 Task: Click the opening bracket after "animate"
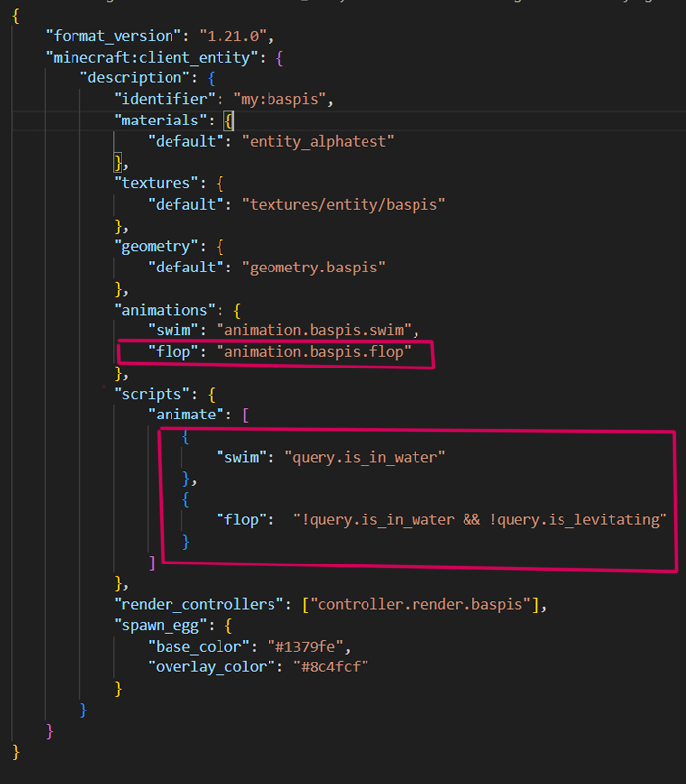click(x=246, y=415)
